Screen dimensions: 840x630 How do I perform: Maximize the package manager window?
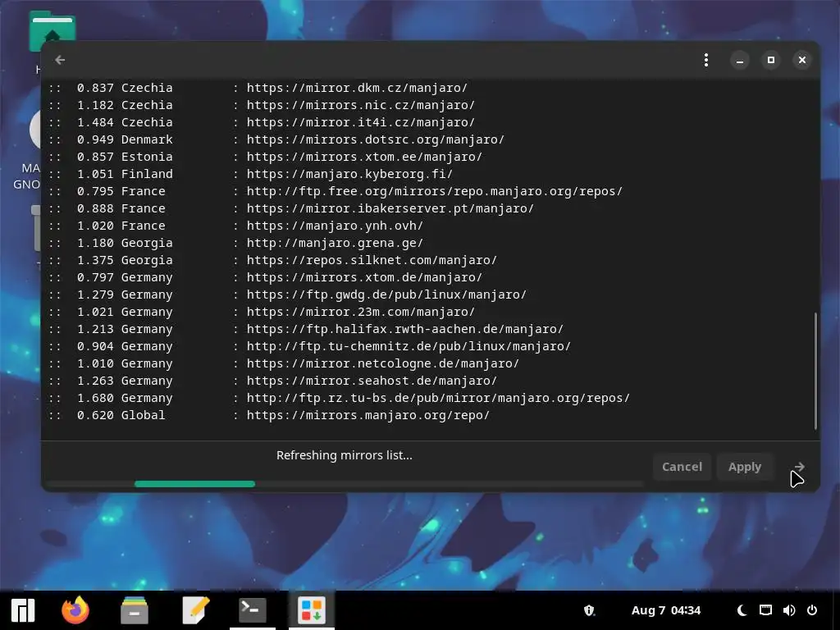pyautogui.click(x=771, y=60)
